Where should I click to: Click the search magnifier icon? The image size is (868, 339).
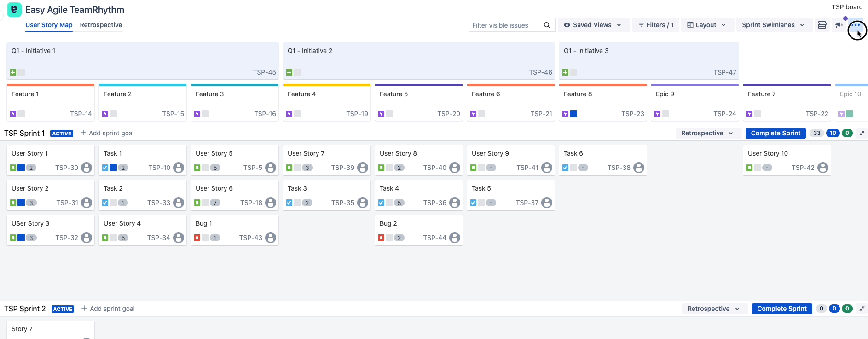pyautogui.click(x=547, y=25)
